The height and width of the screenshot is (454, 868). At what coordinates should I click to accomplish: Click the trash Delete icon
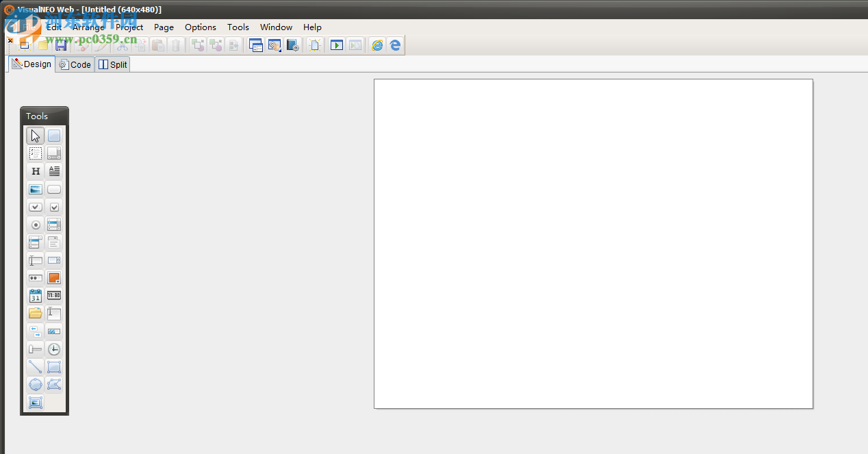176,45
